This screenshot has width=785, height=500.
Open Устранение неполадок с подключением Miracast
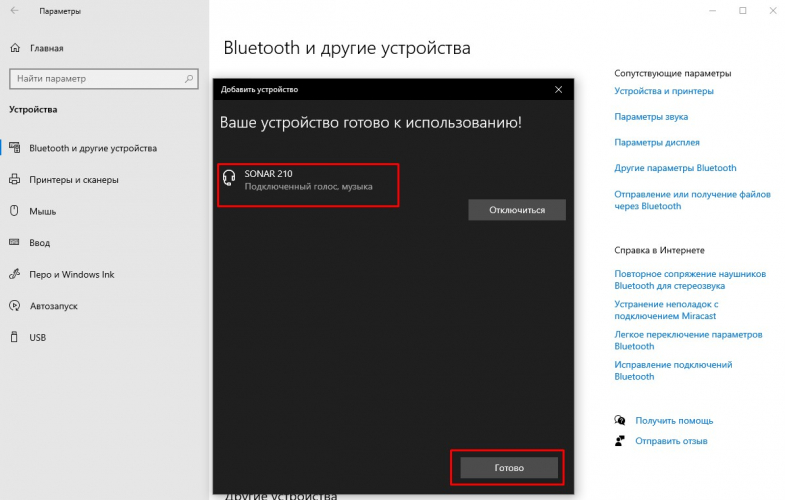(666, 310)
